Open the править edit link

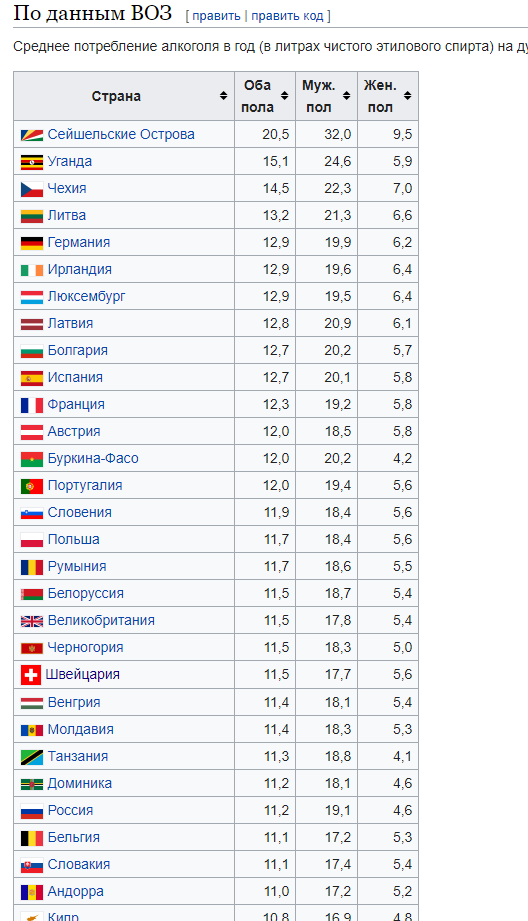216,16
